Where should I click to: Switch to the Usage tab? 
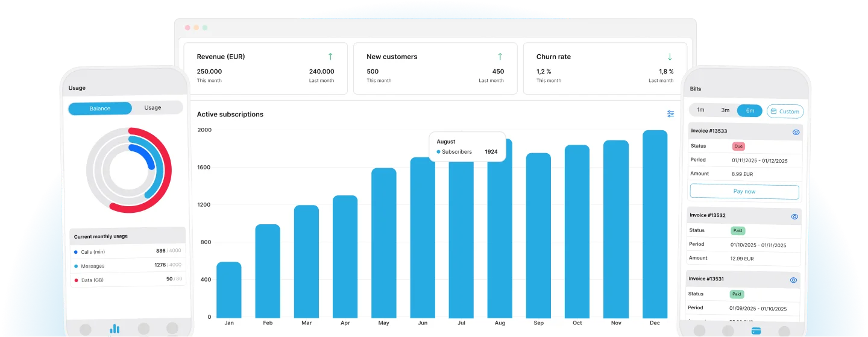153,108
